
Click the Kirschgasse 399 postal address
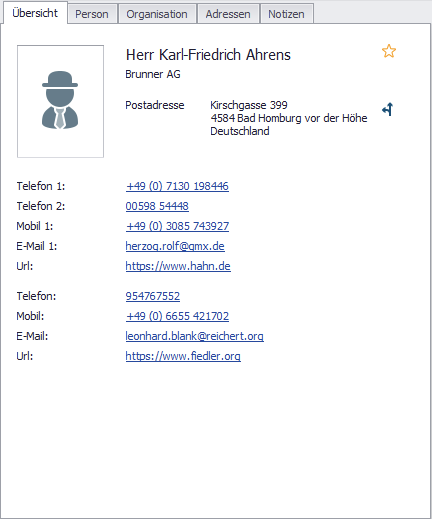[289, 118]
